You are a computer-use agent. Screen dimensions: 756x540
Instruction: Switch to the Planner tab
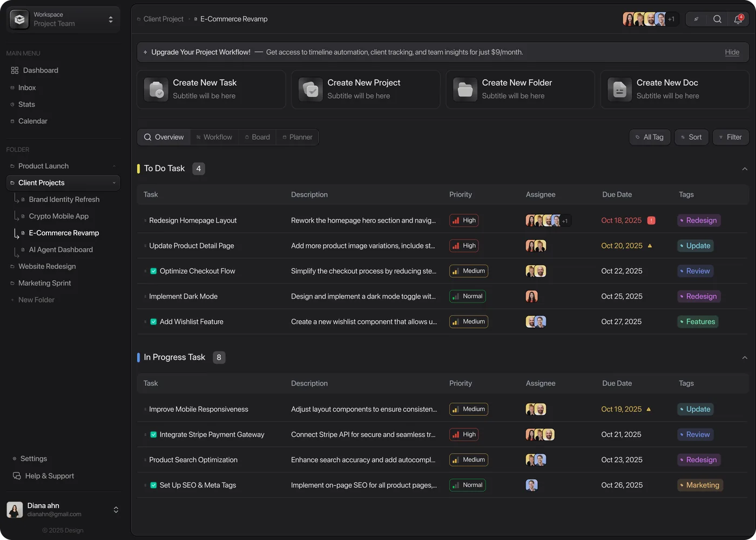point(298,137)
